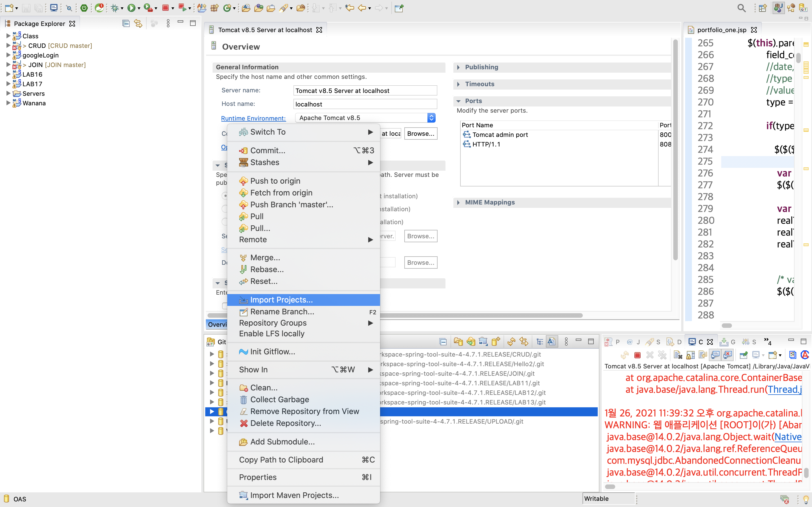
Task: Choose Delete Repository... menu entry
Action: click(285, 423)
